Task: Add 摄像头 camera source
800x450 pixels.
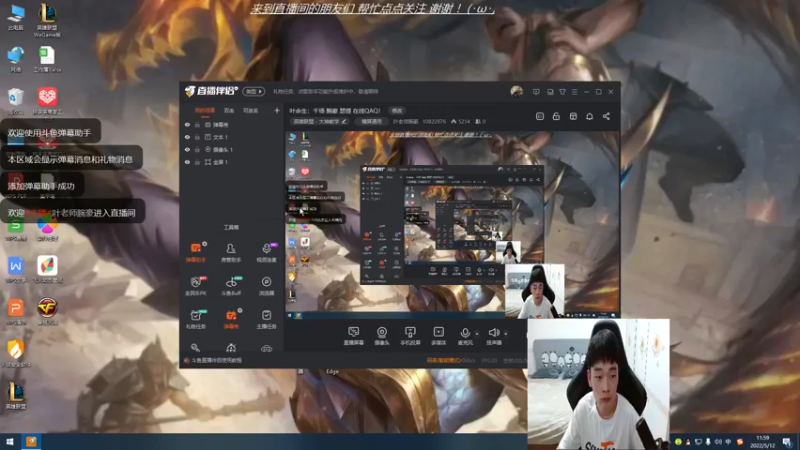Action: pyautogui.click(x=382, y=336)
